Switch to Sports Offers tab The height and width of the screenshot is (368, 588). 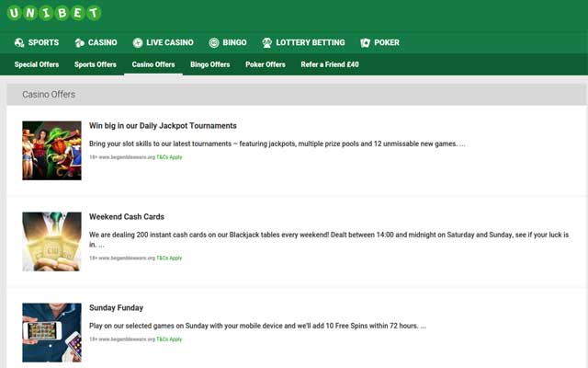pyautogui.click(x=96, y=64)
